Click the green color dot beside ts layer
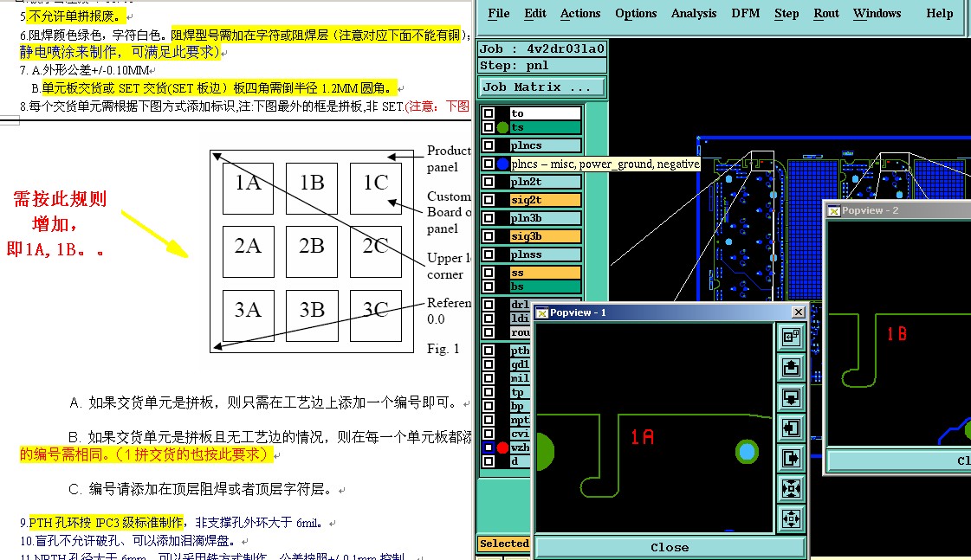971x560 pixels. 502,127
